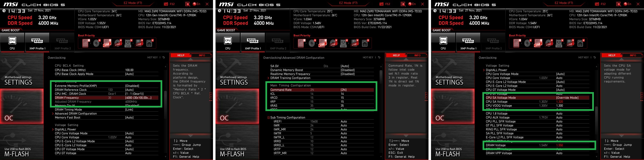Take a screenshot via camera icon in middle screenshot
The image size is (644, 160).
381,4
